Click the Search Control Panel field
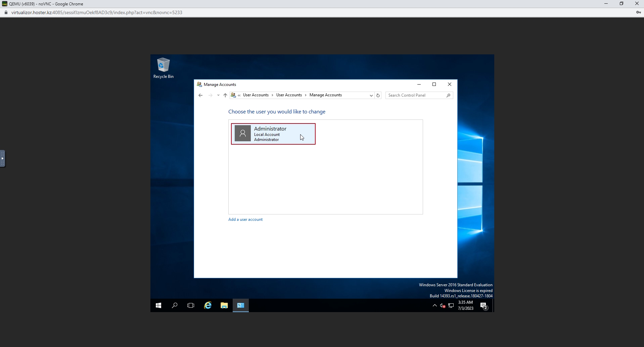 pos(416,95)
